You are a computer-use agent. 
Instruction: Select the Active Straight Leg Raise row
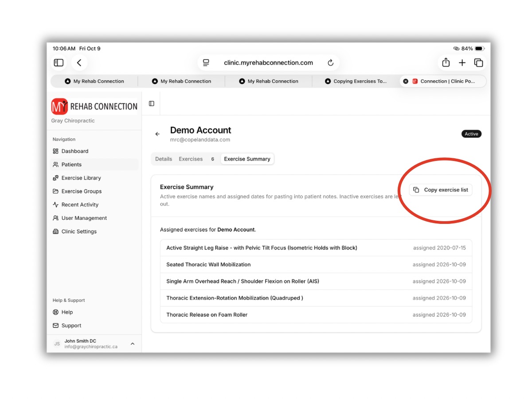pos(316,248)
